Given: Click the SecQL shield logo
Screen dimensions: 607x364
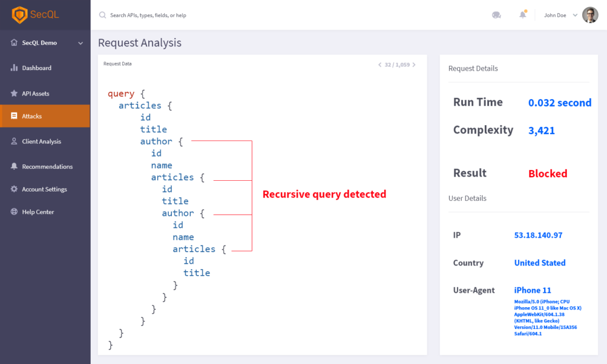Looking at the screenshot, I should (x=20, y=15).
